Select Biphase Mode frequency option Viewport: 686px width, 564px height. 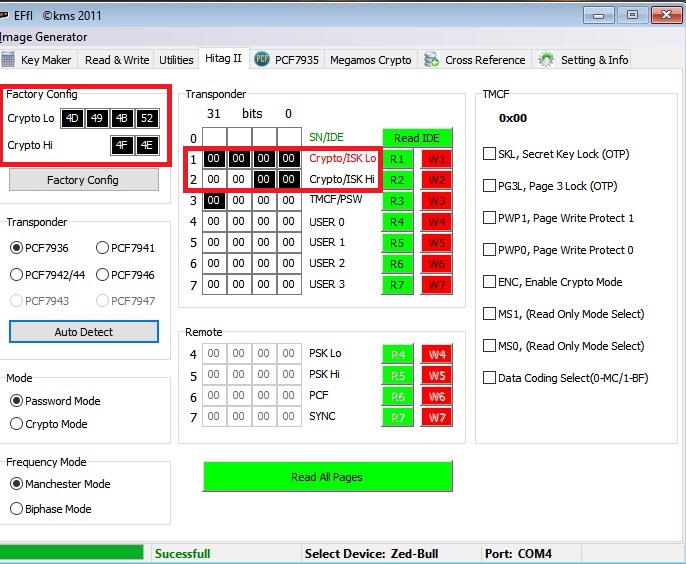pos(17,509)
